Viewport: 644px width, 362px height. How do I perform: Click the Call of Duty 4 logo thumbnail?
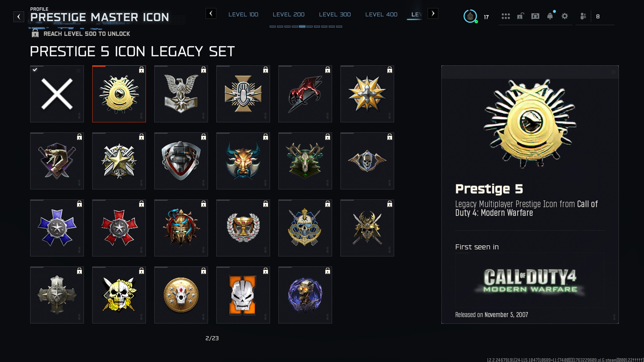(x=530, y=281)
